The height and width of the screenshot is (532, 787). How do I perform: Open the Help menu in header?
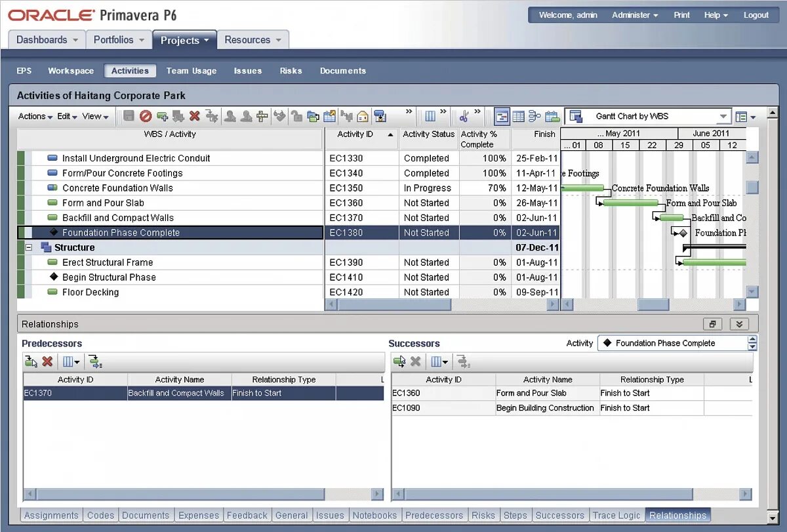coord(716,15)
